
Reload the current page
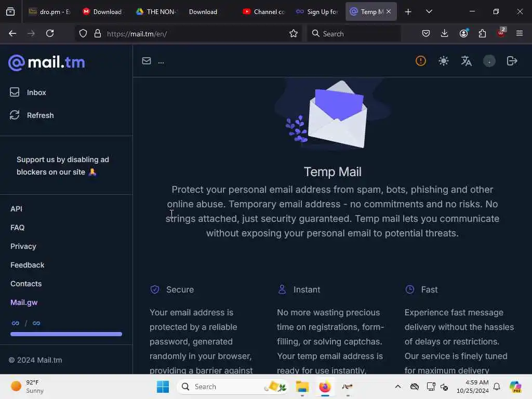coord(50,34)
